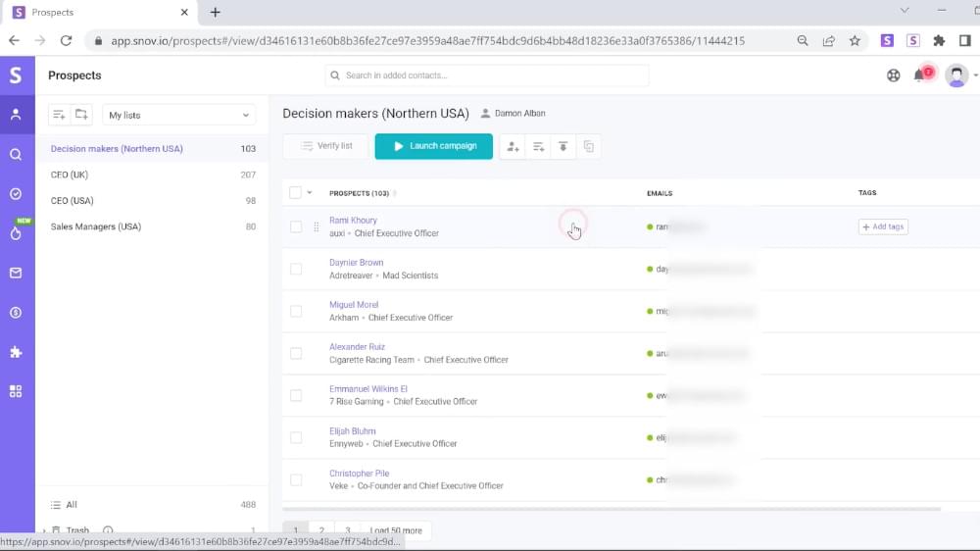This screenshot has width=980, height=551.
Task: Open the bulk-select dropdown arrow near header checkbox
Action: tap(310, 193)
